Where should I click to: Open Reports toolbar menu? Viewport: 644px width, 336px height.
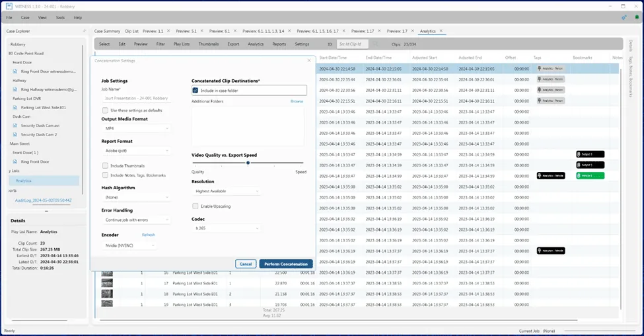pyautogui.click(x=279, y=44)
